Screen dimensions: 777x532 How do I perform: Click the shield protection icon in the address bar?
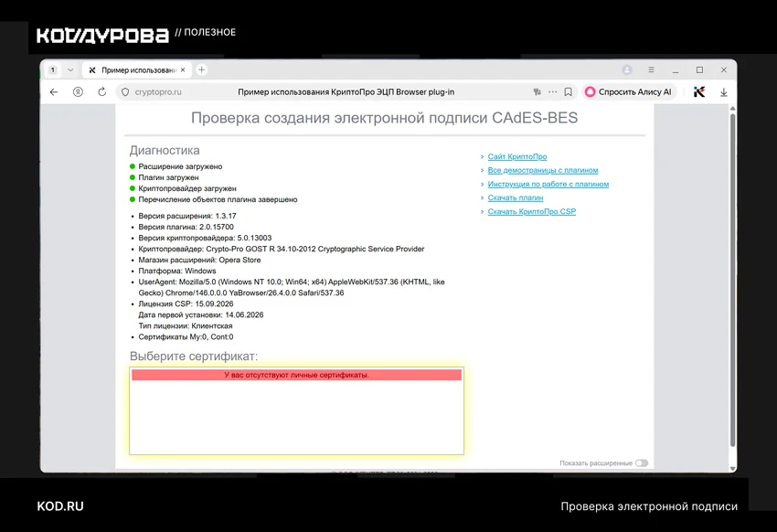click(125, 92)
